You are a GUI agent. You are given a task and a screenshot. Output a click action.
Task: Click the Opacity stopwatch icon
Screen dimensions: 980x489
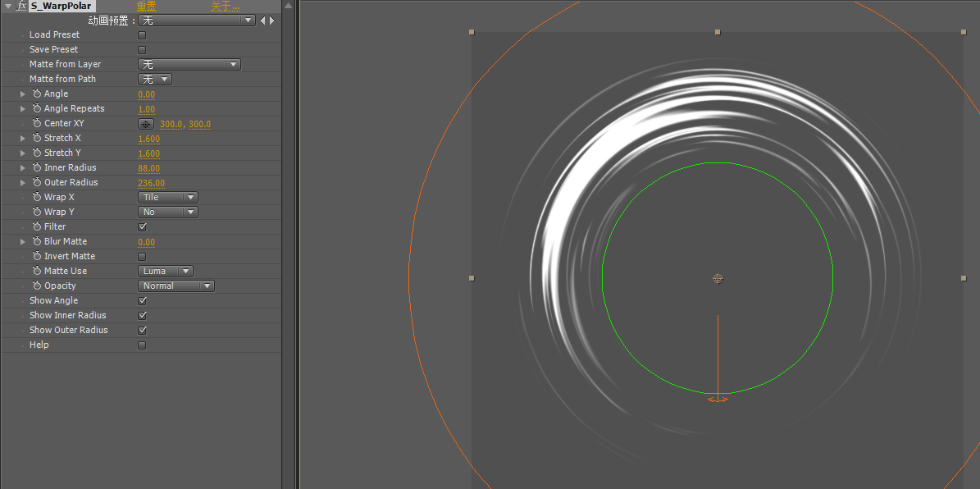[x=37, y=286]
